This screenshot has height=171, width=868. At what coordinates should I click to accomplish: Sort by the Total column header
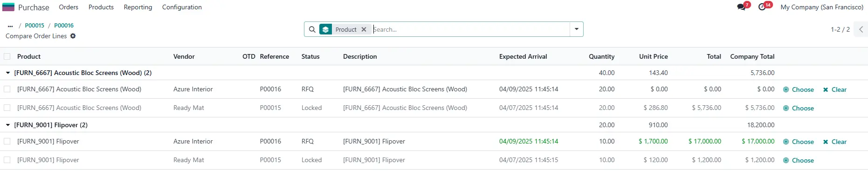714,56
